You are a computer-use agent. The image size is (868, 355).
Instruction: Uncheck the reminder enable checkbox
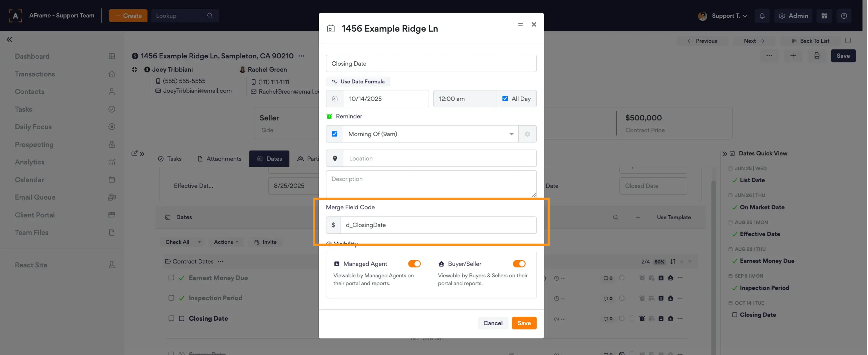click(334, 134)
